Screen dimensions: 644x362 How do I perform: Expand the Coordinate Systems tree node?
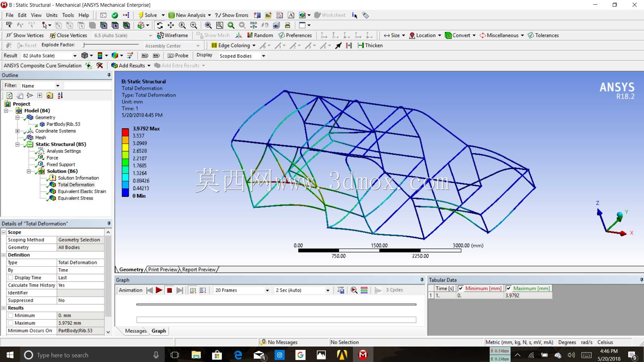click(x=17, y=131)
